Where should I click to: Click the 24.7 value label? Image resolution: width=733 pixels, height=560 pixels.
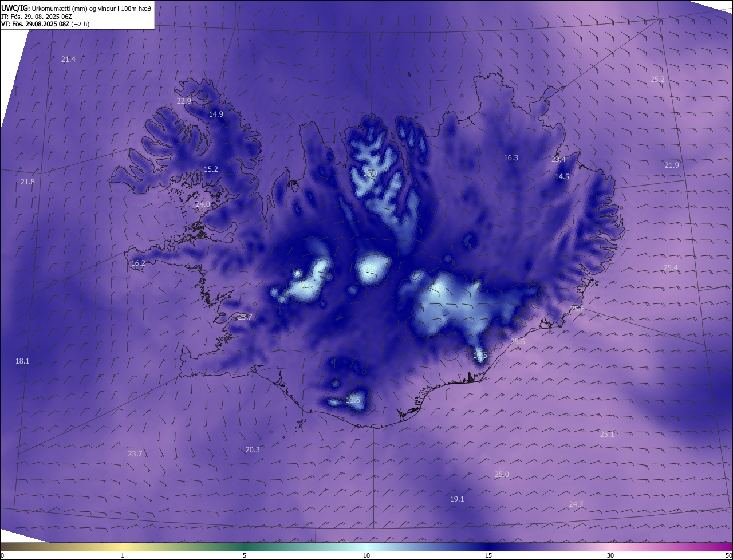pos(576,504)
